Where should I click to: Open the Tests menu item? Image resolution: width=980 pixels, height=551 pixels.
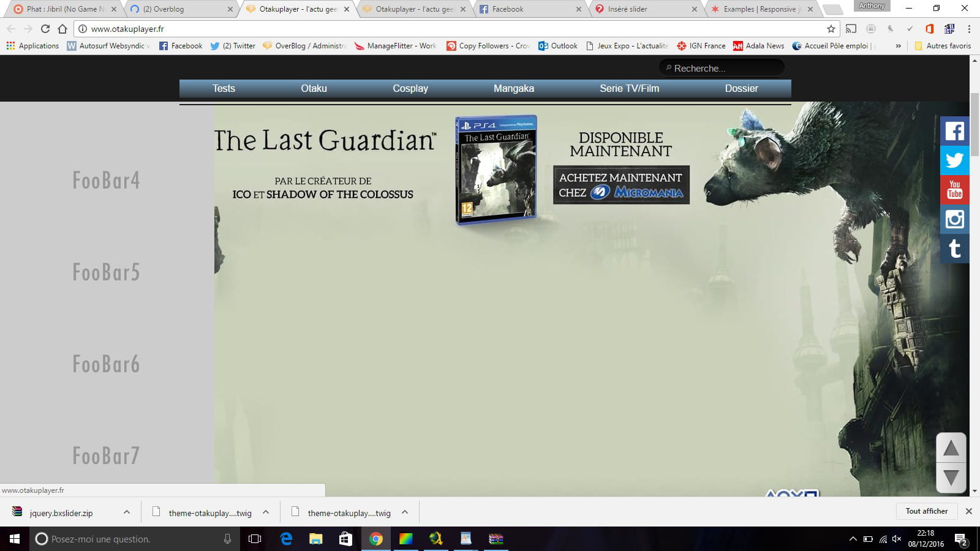[x=224, y=88]
